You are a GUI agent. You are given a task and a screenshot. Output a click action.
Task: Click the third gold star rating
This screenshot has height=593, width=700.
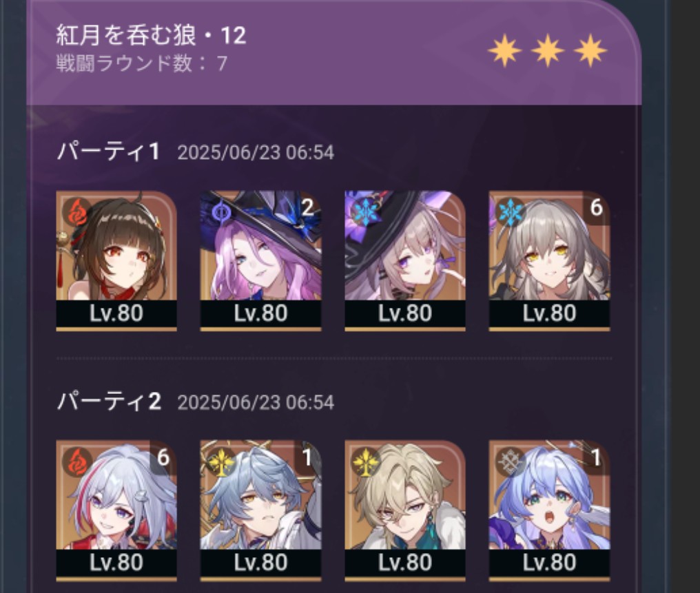pos(590,50)
